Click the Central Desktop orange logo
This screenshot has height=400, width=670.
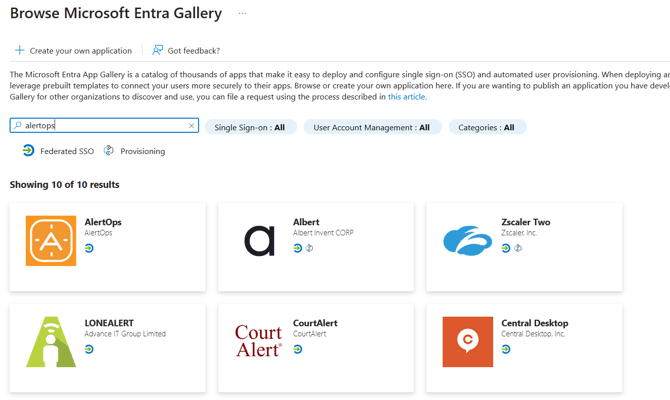click(x=467, y=342)
